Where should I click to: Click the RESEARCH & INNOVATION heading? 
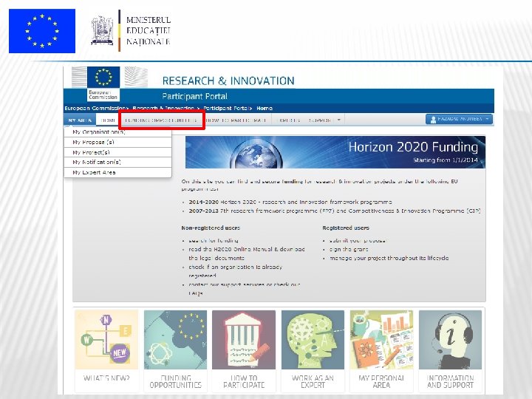pos(228,81)
